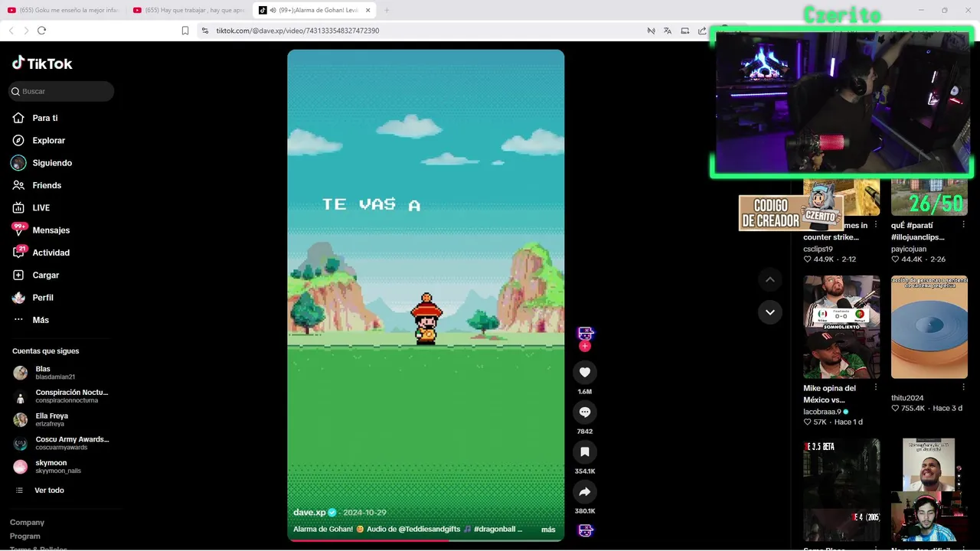Open the translate page icon in address bar

point(668,31)
